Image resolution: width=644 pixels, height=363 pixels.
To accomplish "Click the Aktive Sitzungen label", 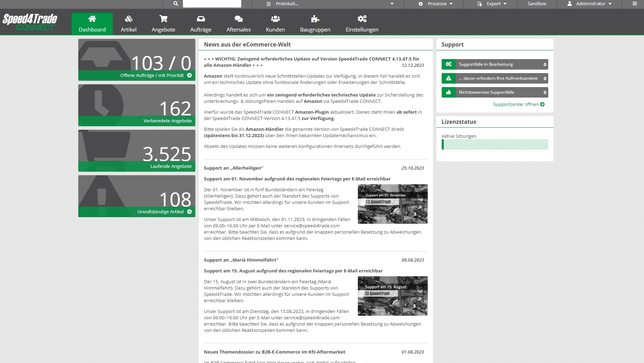I will (x=459, y=136).
